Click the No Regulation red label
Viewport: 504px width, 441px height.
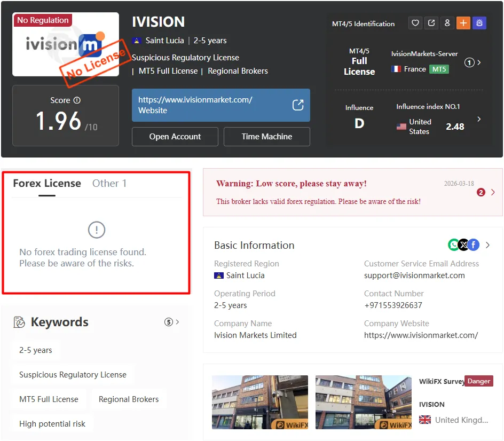[x=43, y=20]
